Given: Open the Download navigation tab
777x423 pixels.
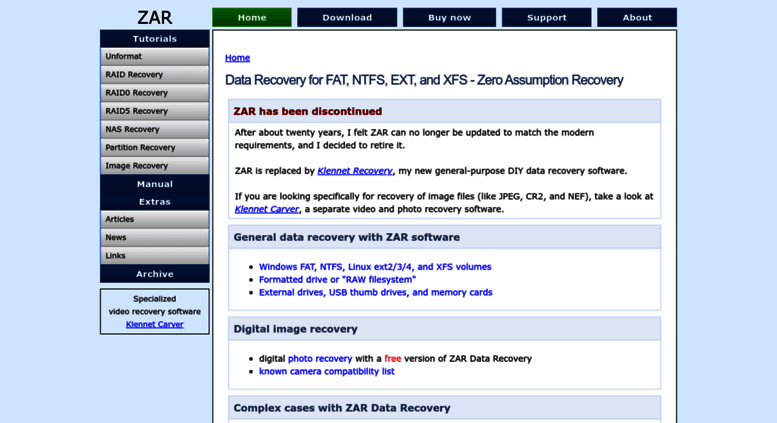Looking at the screenshot, I should 347,17.
